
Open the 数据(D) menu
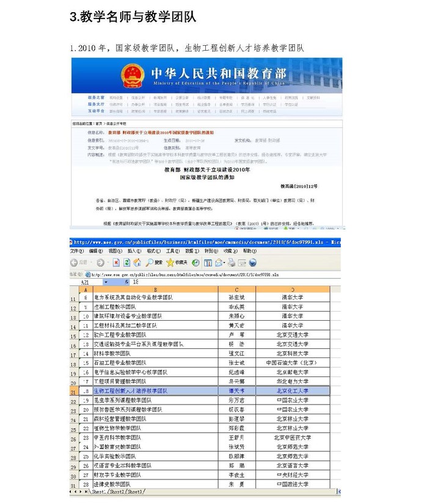(x=192, y=251)
